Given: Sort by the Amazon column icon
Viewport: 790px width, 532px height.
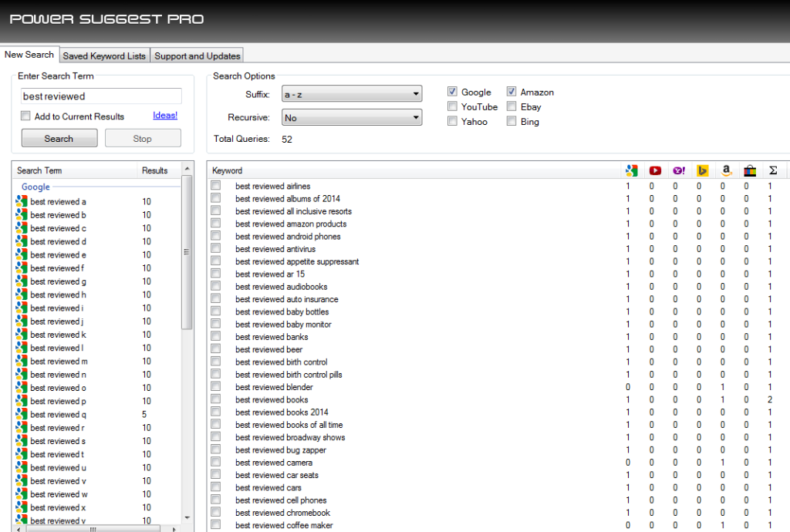Looking at the screenshot, I should [x=726, y=170].
